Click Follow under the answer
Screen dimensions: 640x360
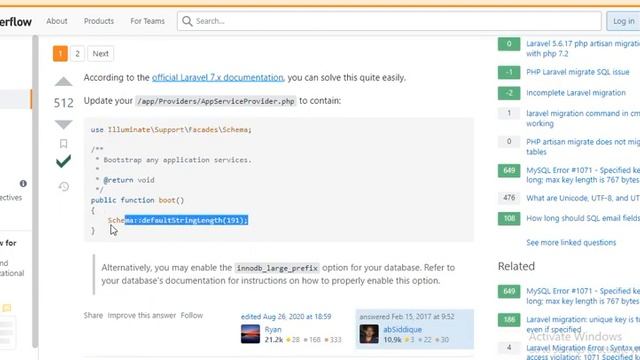(192, 316)
